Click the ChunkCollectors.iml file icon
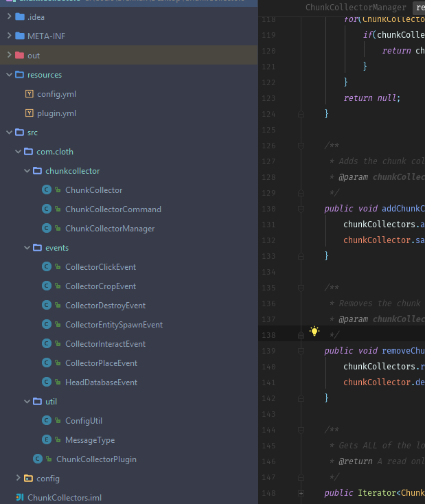This screenshot has width=425, height=504. (20, 497)
